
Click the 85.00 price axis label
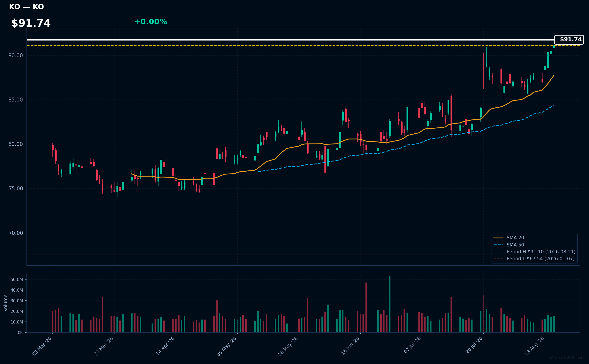(x=16, y=100)
